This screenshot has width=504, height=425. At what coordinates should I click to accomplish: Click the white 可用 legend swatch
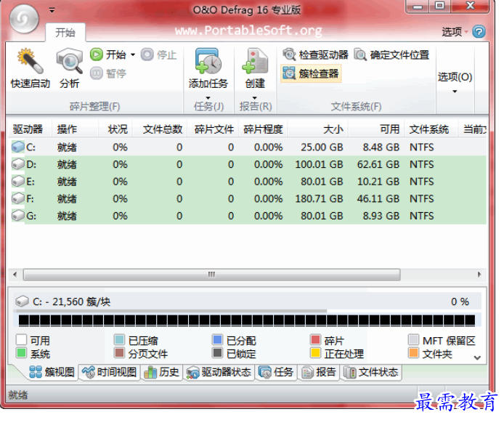coord(21,339)
